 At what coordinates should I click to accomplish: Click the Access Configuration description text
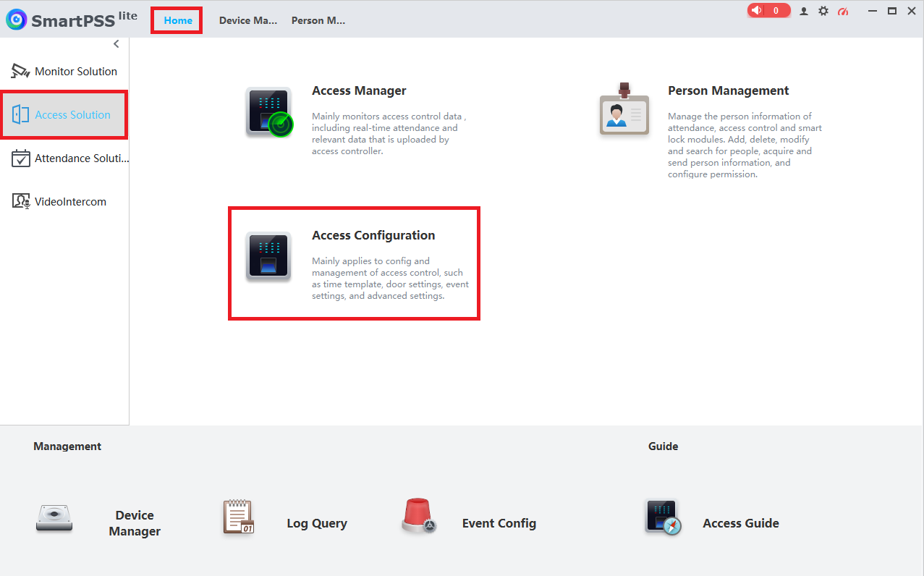coord(391,279)
